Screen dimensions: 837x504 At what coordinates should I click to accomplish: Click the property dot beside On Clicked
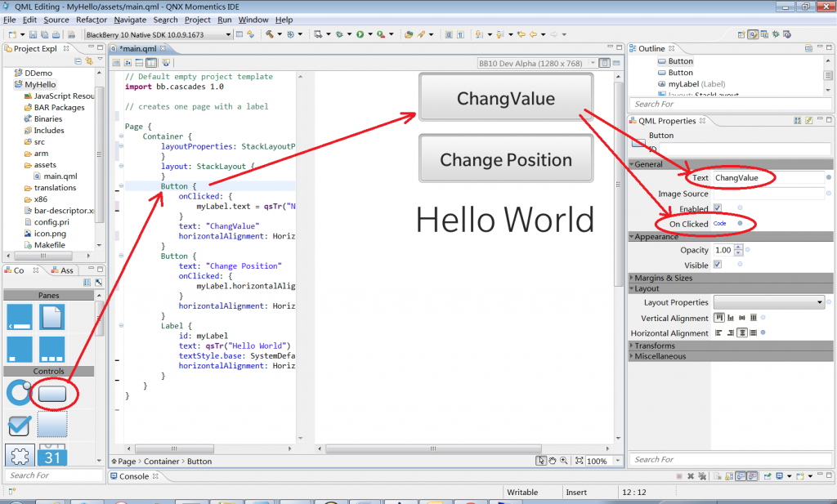tap(740, 224)
